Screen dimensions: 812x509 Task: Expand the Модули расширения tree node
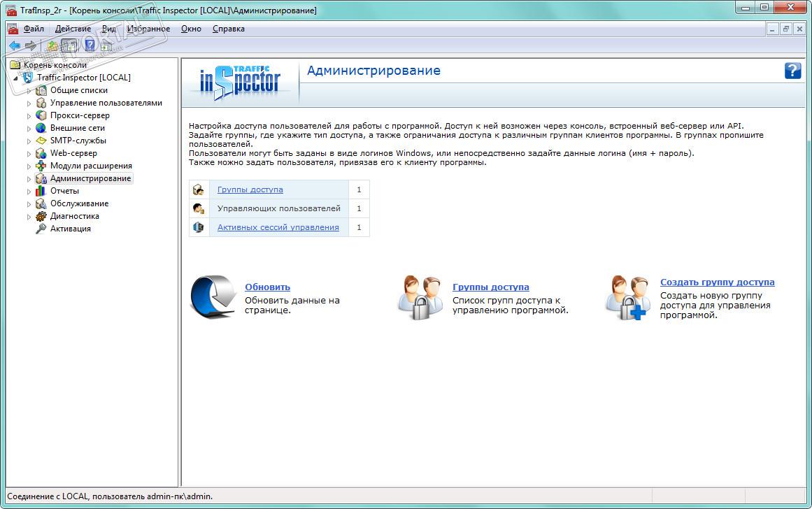[29, 166]
